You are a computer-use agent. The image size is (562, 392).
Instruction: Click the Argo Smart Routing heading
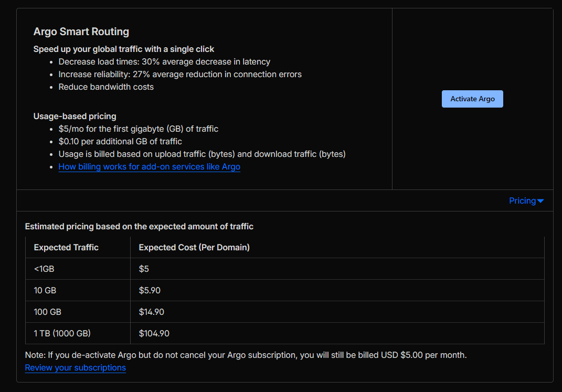point(81,31)
